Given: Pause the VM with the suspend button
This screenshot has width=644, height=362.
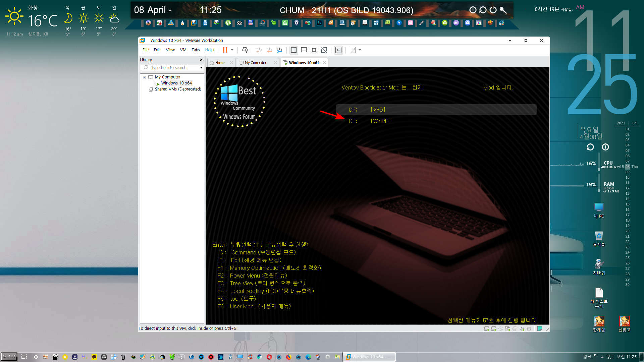Looking at the screenshot, I should pyautogui.click(x=225, y=50).
